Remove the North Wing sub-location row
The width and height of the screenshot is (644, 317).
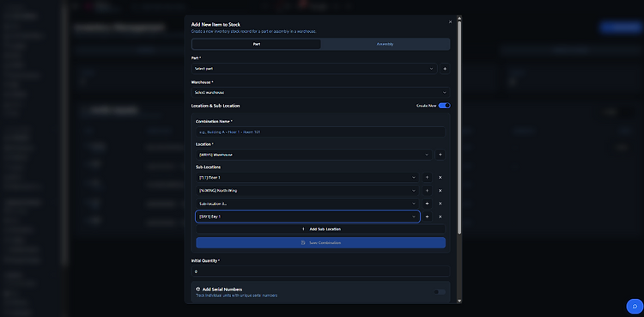[440, 191]
